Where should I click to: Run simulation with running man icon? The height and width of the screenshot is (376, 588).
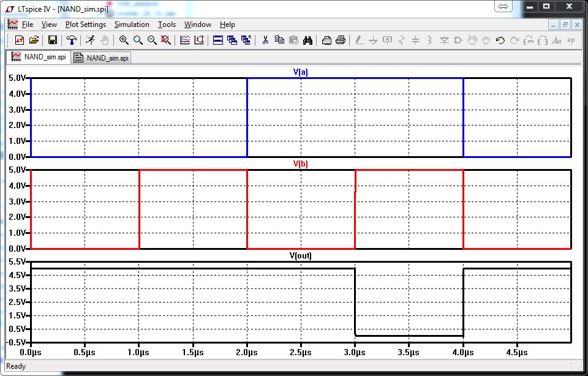pyautogui.click(x=90, y=40)
